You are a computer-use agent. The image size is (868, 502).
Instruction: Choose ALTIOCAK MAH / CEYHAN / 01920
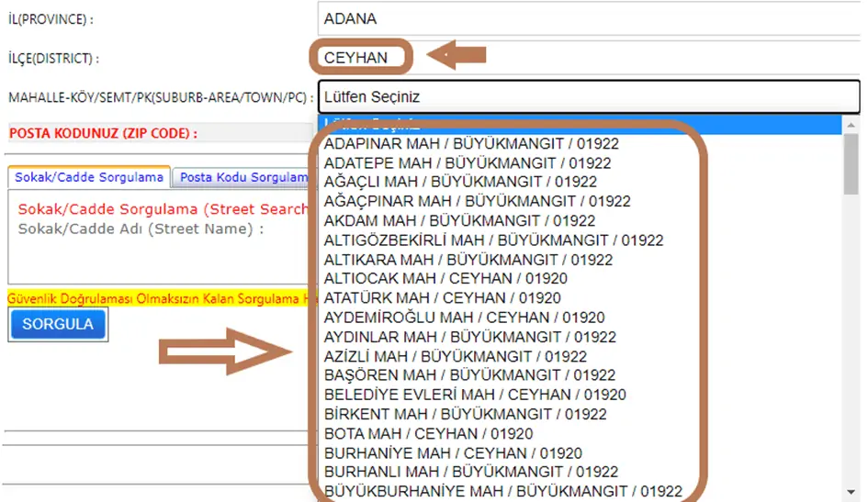(445, 278)
